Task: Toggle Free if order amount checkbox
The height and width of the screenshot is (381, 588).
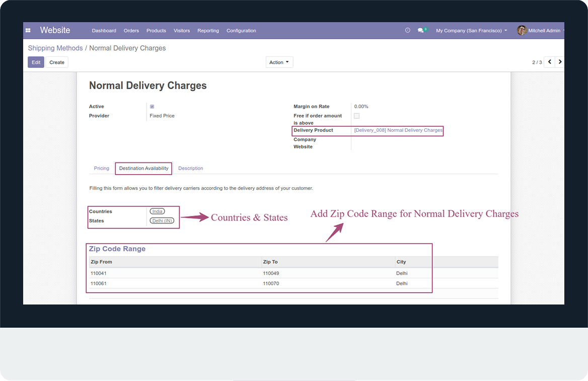Action: point(356,116)
